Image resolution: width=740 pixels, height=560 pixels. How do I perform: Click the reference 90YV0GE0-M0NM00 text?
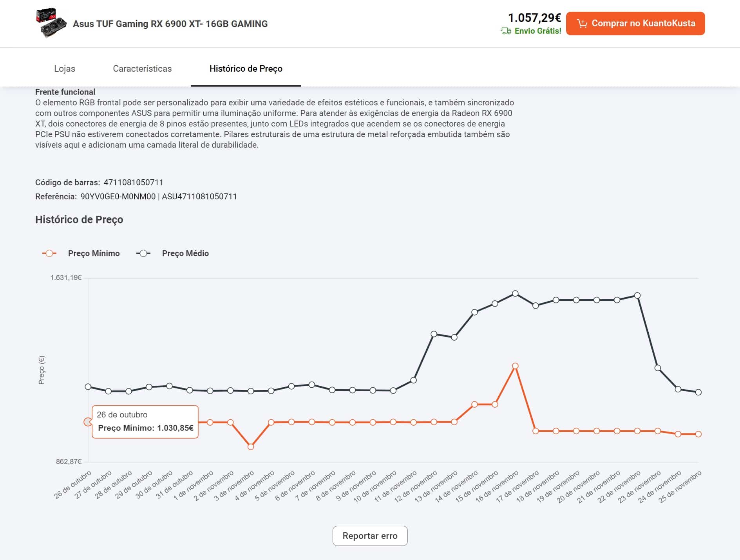tap(118, 197)
